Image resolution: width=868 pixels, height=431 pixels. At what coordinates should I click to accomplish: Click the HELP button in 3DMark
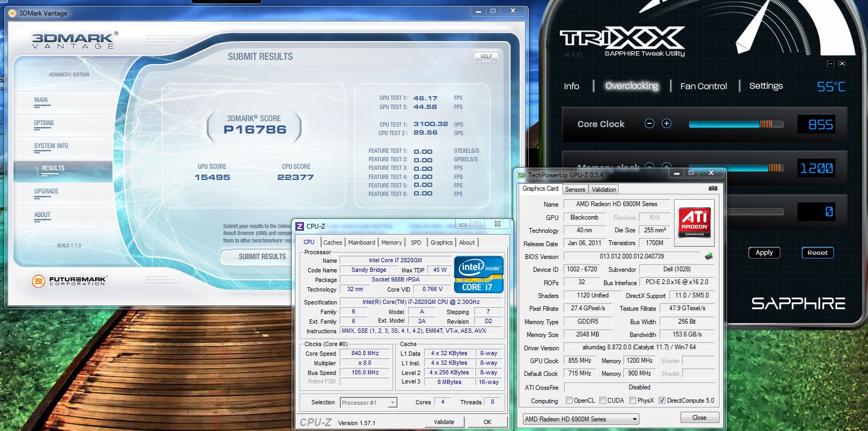click(486, 56)
